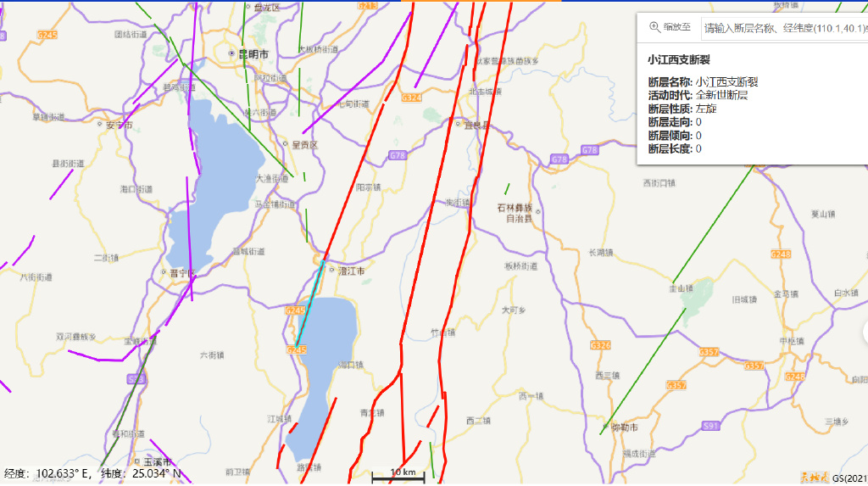
Task: Click the 澄江市 city label
Action: (352, 271)
